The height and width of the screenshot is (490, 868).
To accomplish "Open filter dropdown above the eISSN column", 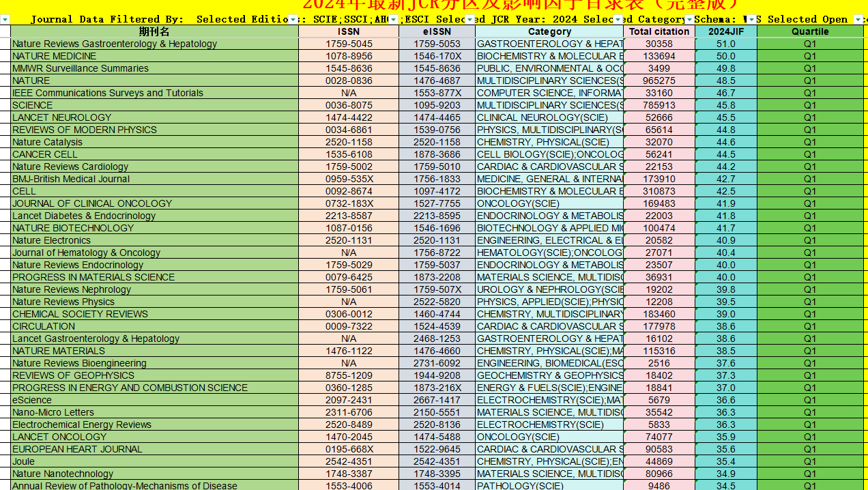I will (469, 20).
